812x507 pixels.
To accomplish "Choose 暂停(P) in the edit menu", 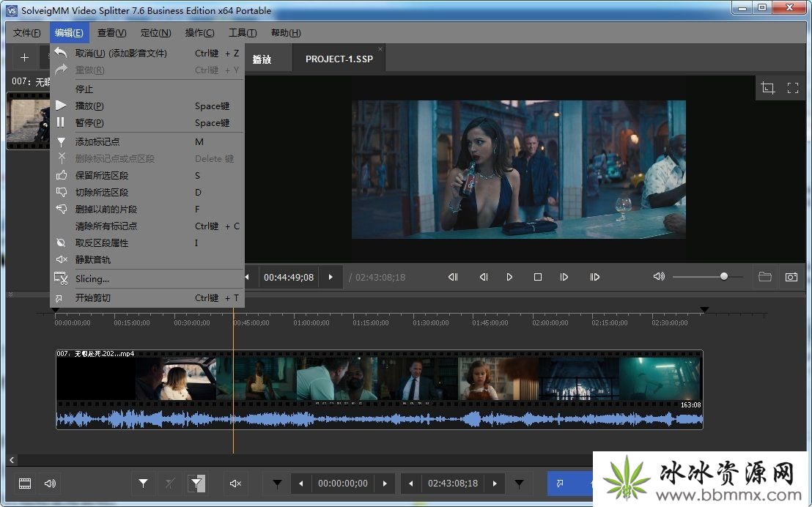I will pyautogui.click(x=147, y=123).
